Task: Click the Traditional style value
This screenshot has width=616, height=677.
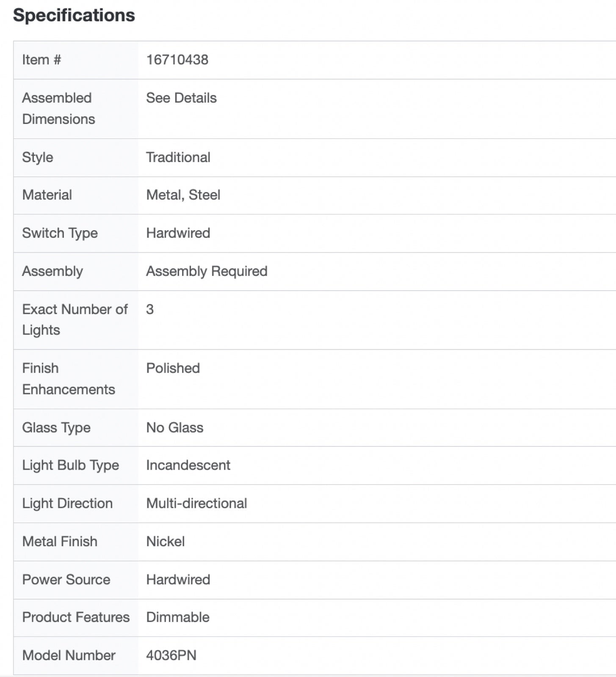Action: (x=178, y=157)
